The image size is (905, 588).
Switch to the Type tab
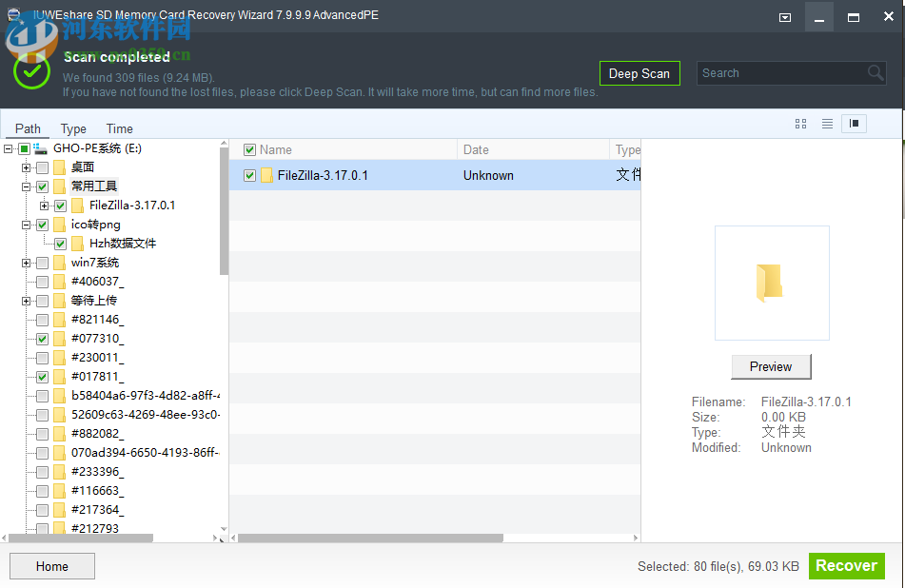(73, 128)
